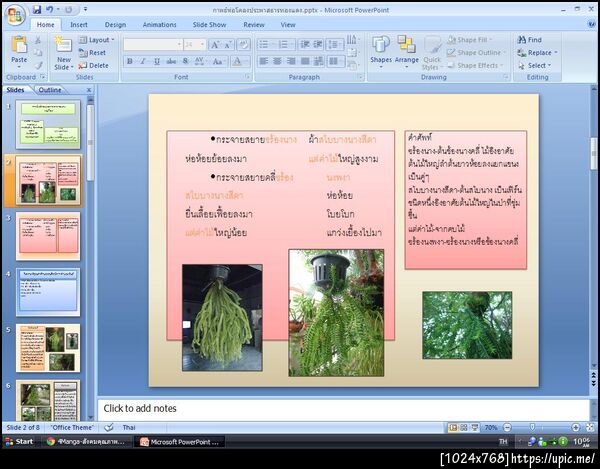Start Slide Show from status bar
Image resolution: width=600 pixels, height=469 pixels.
pos(474,428)
